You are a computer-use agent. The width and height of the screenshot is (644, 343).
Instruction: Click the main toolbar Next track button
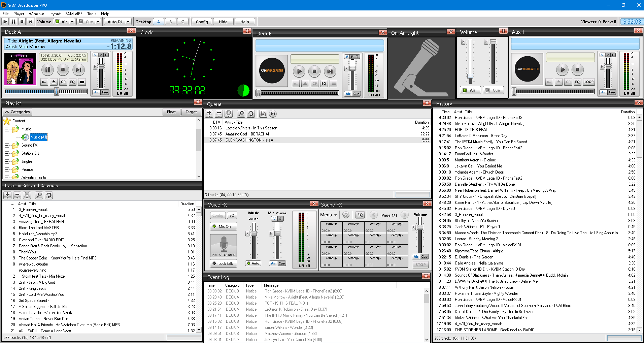[x=30, y=22]
